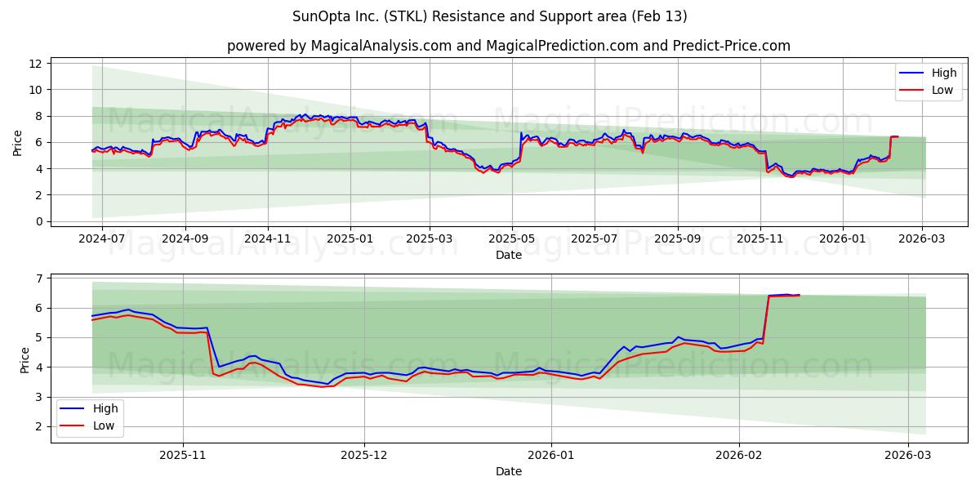Click the '12' price tick on the upper chart
980x490 pixels.
pos(36,63)
